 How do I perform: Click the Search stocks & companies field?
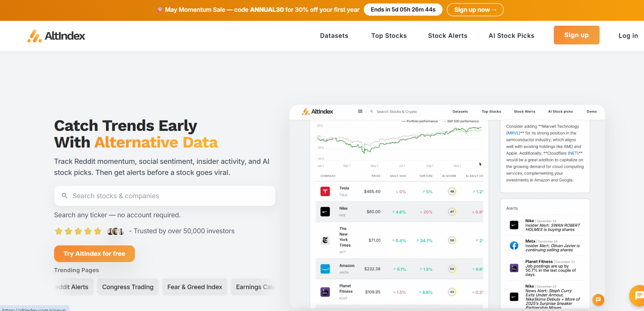pos(165,196)
